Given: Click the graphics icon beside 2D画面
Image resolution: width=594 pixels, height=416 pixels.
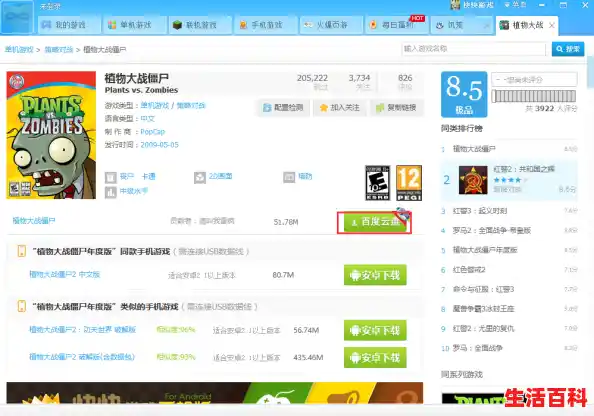Looking at the screenshot, I should (x=200, y=177).
